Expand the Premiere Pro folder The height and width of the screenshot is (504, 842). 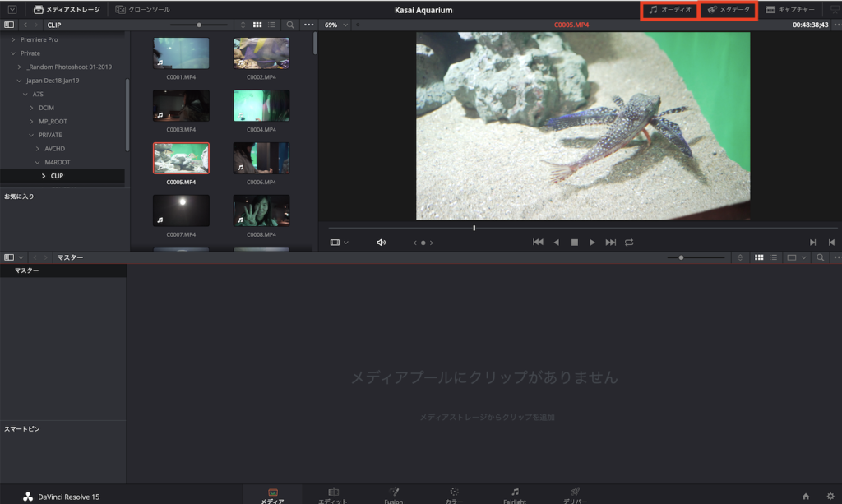pyautogui.click(x=12, y=39)
